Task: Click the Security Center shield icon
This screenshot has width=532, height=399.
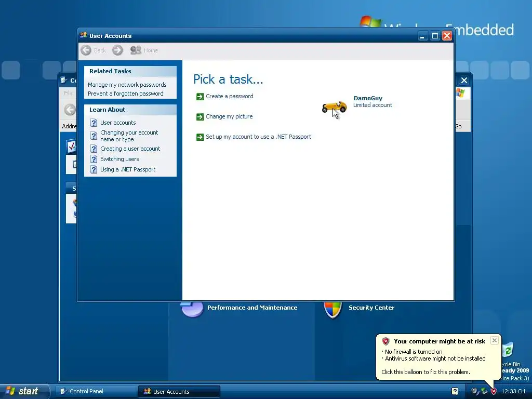Action: click(332, 310)
